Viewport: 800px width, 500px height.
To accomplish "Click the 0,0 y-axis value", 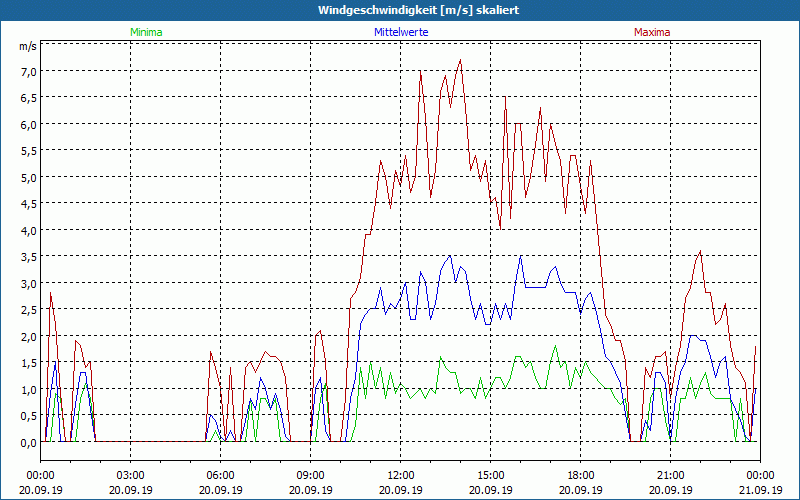I will (x=28, y=443).
